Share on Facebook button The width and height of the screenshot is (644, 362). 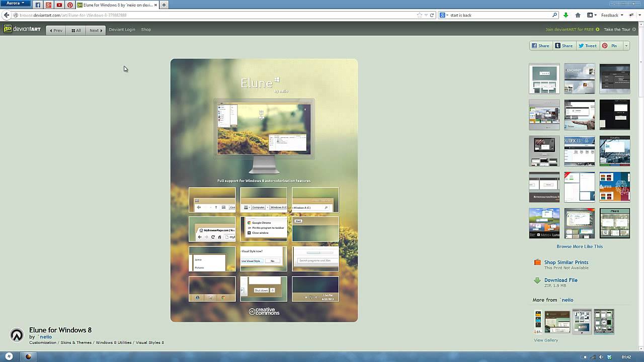[541, 46]
